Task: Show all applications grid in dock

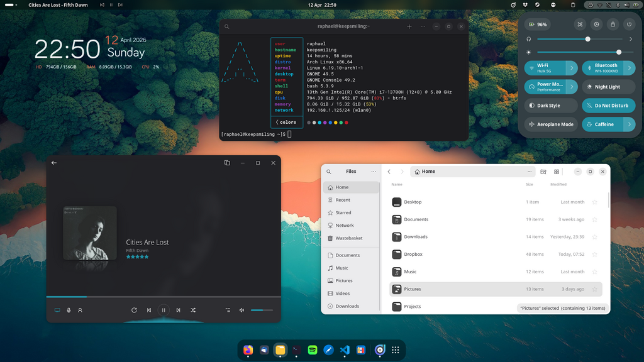Action: tap(396, 350)
